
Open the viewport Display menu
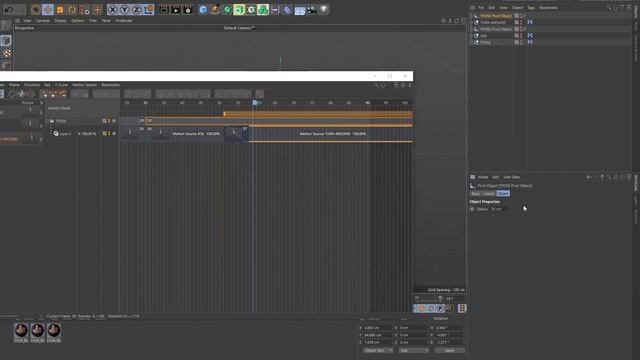(x=60, y=20)
